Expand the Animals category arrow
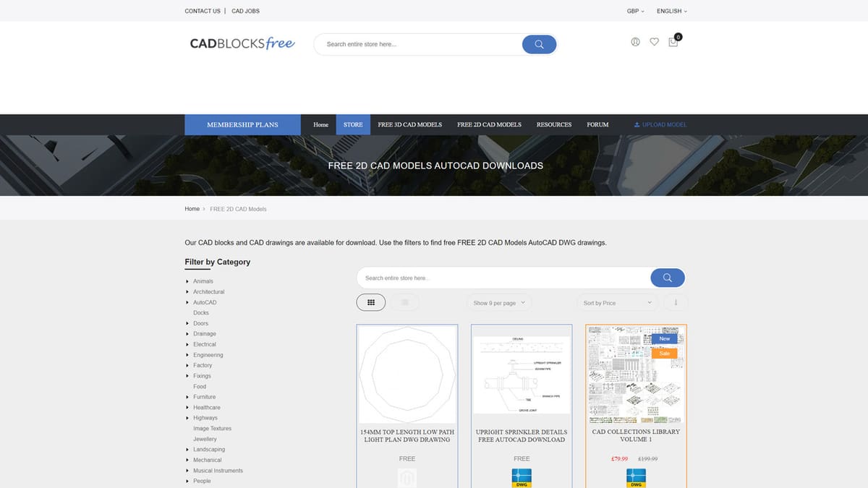The height and width of the screenshot is (488, 868). point(187,281)
